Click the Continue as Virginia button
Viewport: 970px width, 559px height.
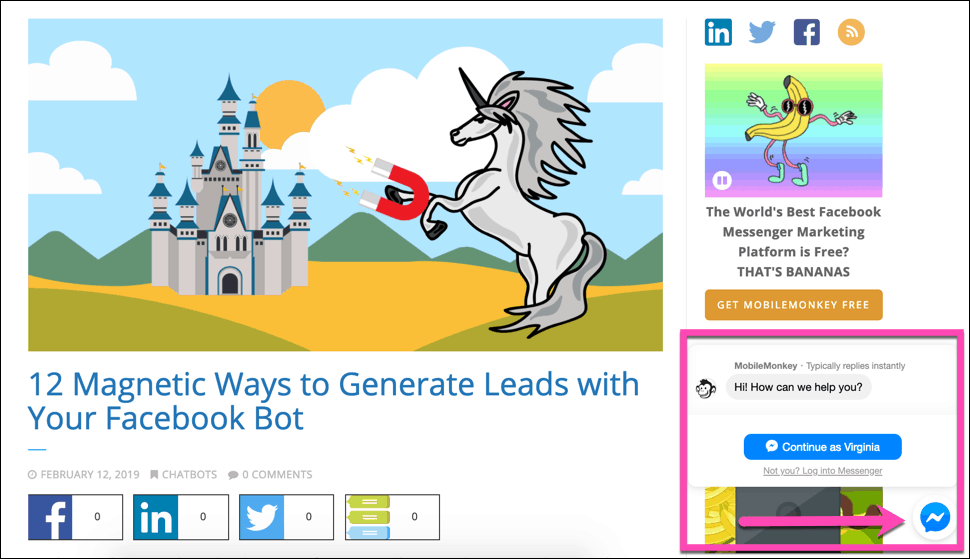tap(823, 446)
